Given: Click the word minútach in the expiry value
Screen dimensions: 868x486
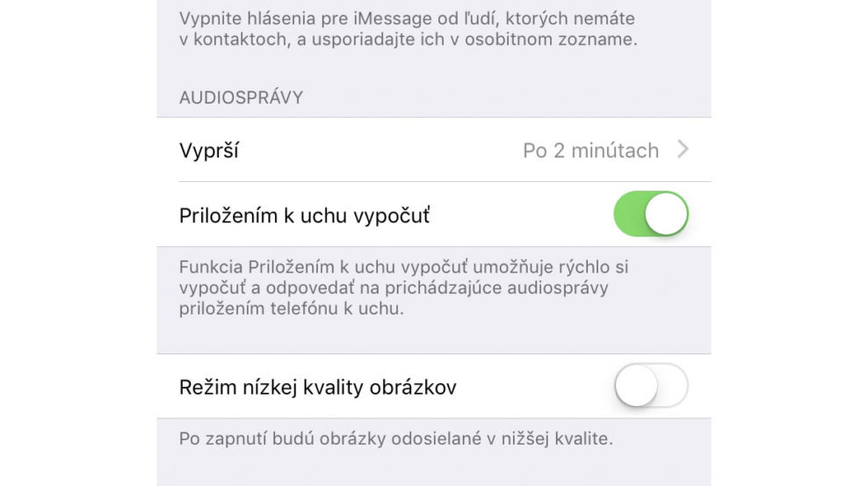Looking at the screenshot, I should (615, 150).
